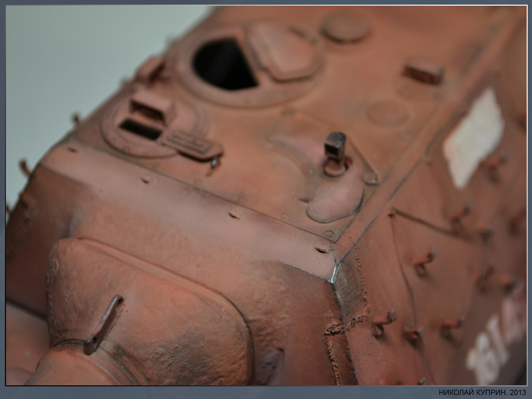
Task: Click the faint circular outline on the roof
Action: (x=386, y=111)
